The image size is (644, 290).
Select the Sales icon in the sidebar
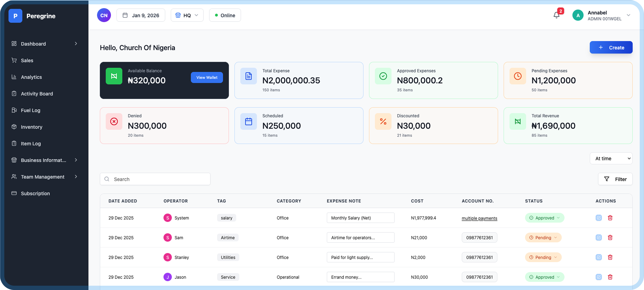(x=14, y=60)
